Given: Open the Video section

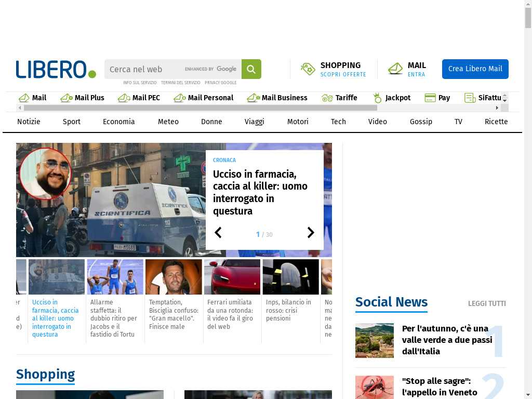Looking at the screenshot, I should coord(378,122).
